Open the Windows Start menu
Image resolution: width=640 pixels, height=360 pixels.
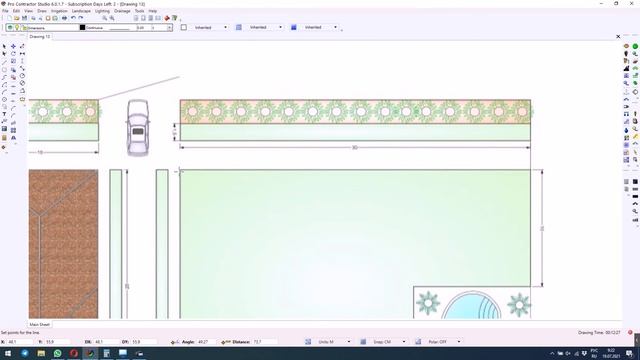pyautogui.click(x=8, y=353)
